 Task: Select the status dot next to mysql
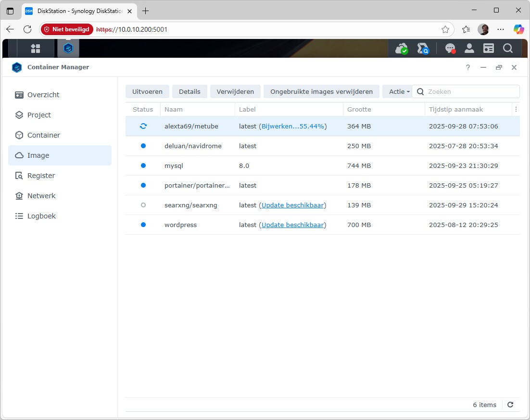(x=143, y=165)
